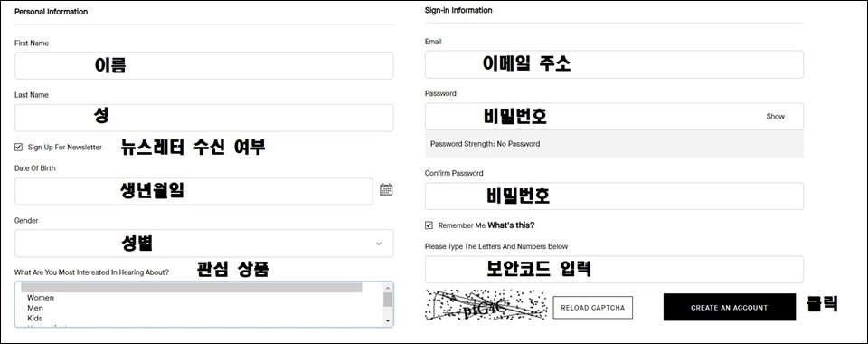Click into the Date Of Birth field

[193, 191]
